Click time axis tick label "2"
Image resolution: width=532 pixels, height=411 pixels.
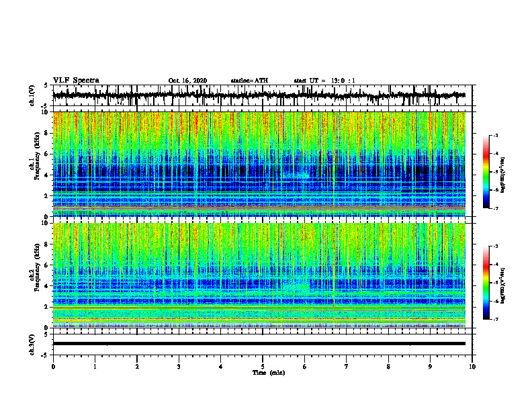137,367
